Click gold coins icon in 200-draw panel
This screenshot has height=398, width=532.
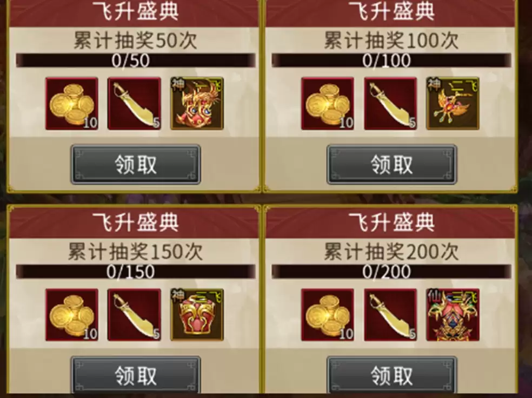[328, 315]
